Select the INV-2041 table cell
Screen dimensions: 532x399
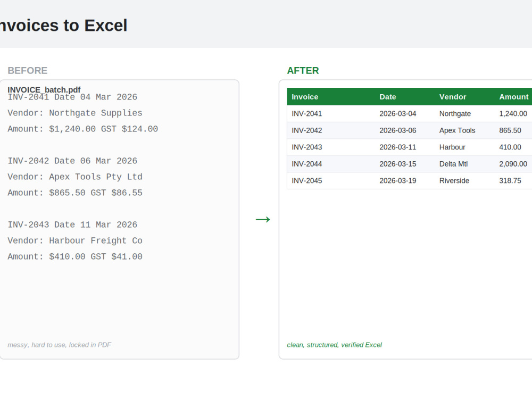[331, 114]
